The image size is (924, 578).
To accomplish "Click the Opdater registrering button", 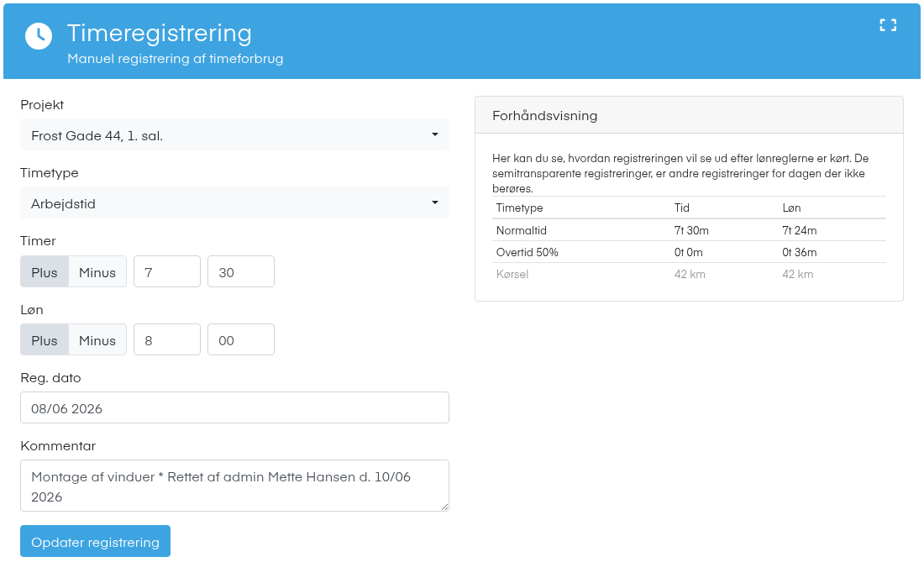I will tap(96, 542).
